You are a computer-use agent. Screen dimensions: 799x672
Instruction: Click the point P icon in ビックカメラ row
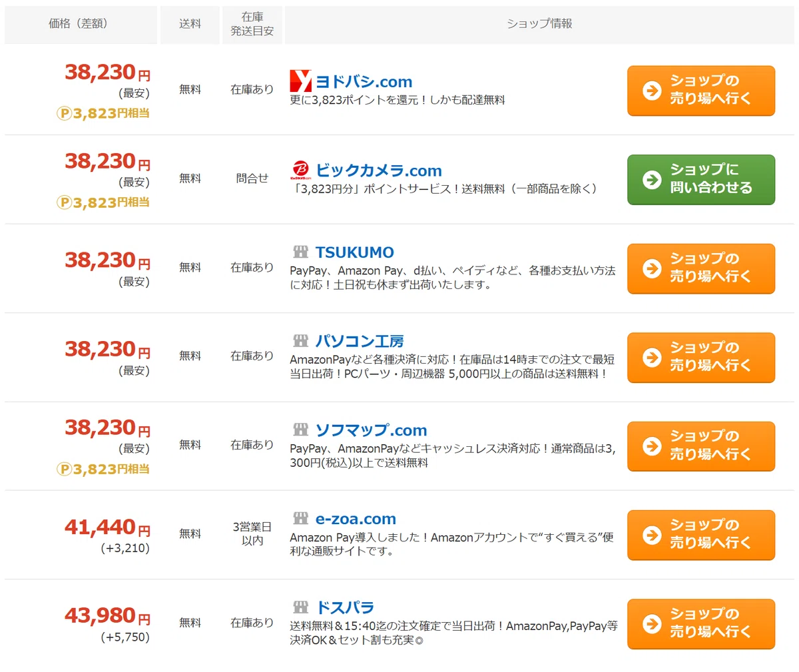65,202
